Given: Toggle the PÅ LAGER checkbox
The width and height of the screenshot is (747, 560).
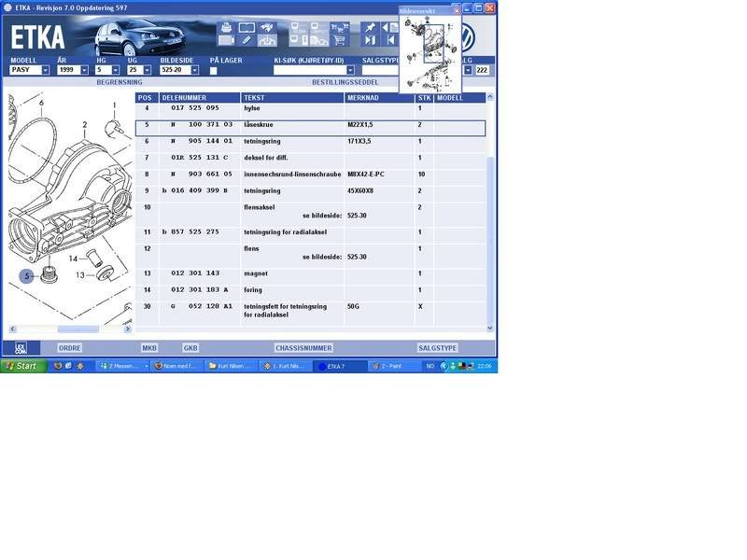Looking at the screenshot, I should click(213, 70).
